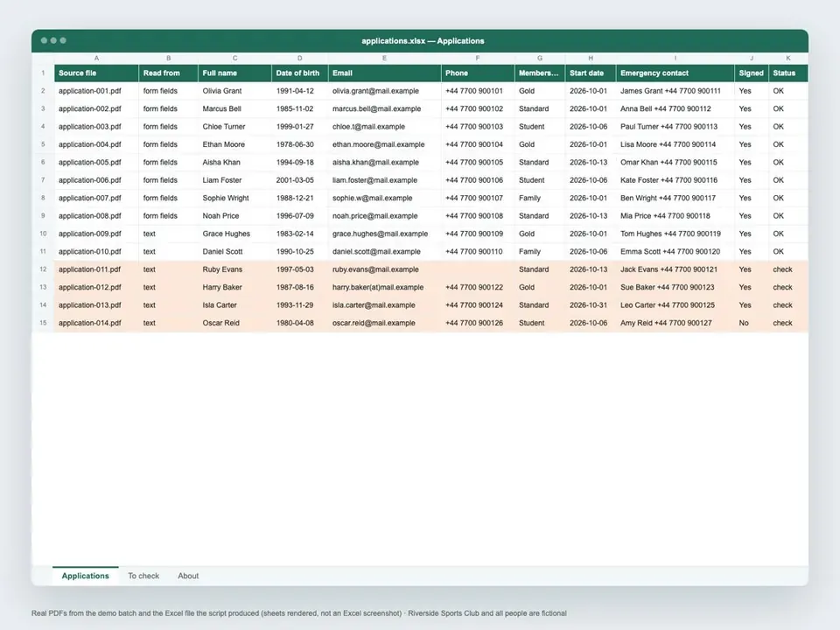
Task: Select Signed Yes in Daniel Scott row
Action: 752,252
